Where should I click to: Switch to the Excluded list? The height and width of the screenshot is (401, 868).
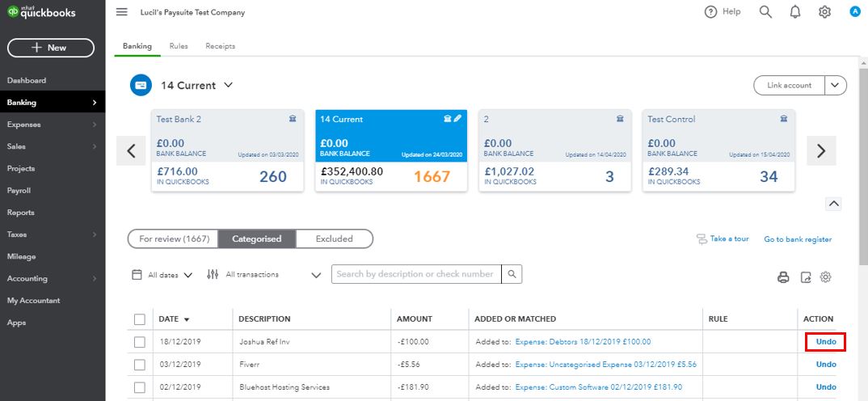[335, 238]
